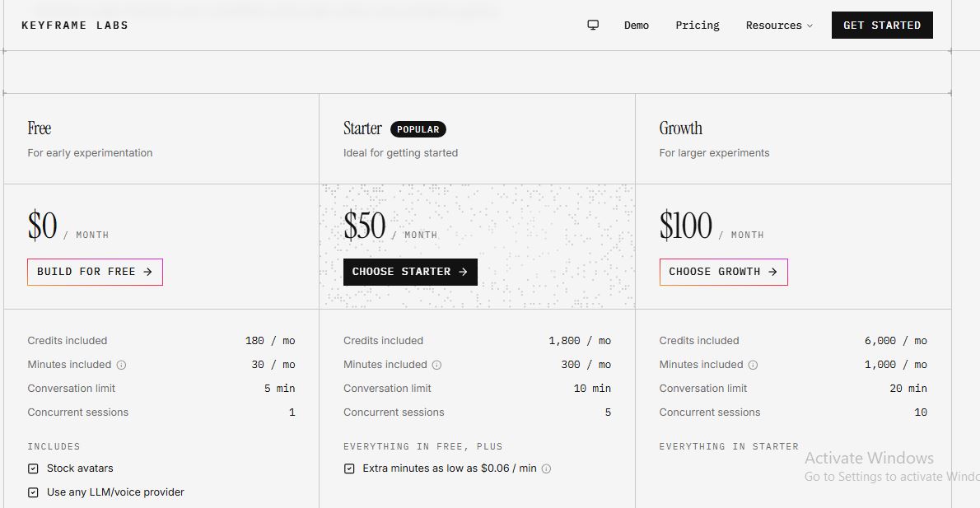The width and height of the screenshot is (980, 508).
Task: Click arrow icon in Build For Free button
Action: (x=148, y=272)
